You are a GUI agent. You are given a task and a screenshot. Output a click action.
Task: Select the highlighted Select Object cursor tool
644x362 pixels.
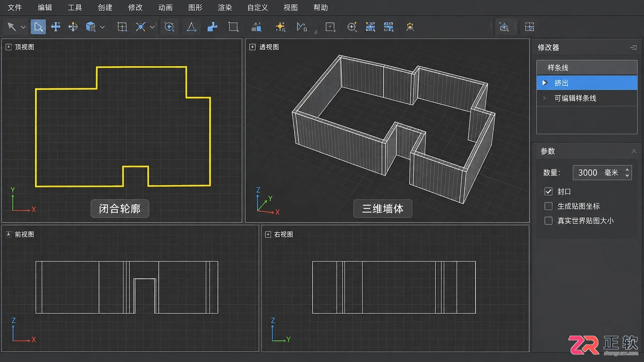pyautogui.click(x=38, y=27)
